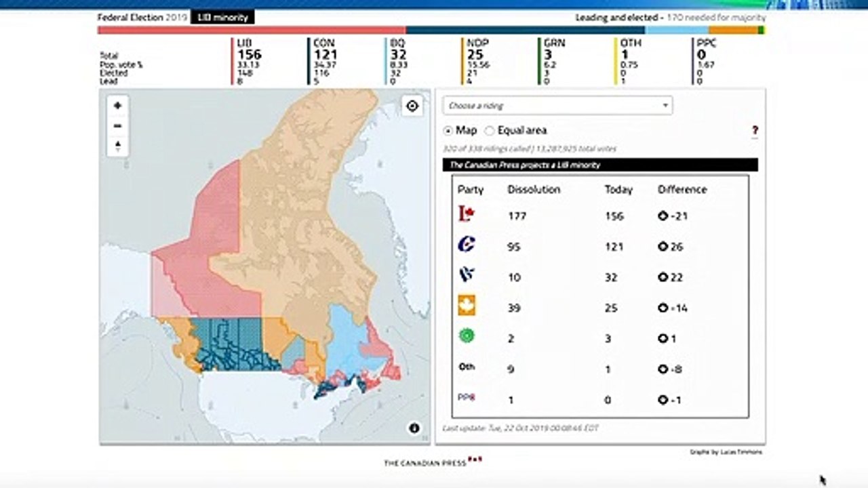The height and width of the screenshot is (488, 868).
Task: Click the Oth label in party table
Action: tap(467, 367)
